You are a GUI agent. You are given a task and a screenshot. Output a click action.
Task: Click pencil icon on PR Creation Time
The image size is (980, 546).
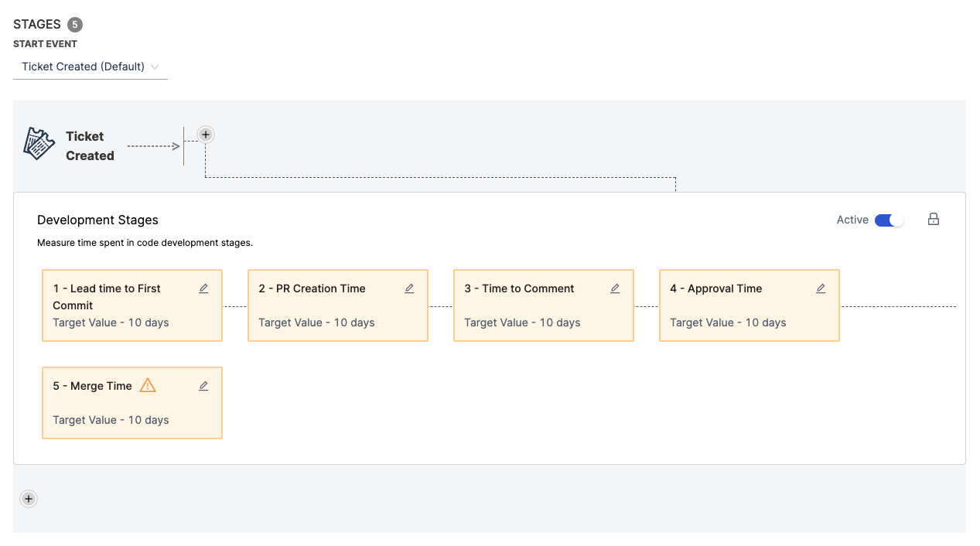pos(409,288)
